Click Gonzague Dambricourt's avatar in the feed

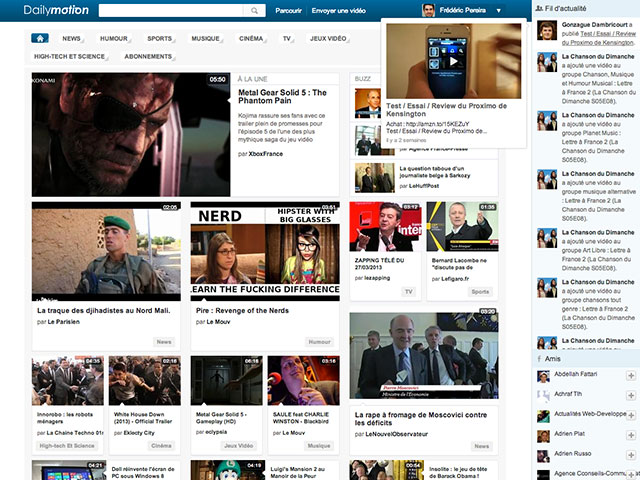547,30
